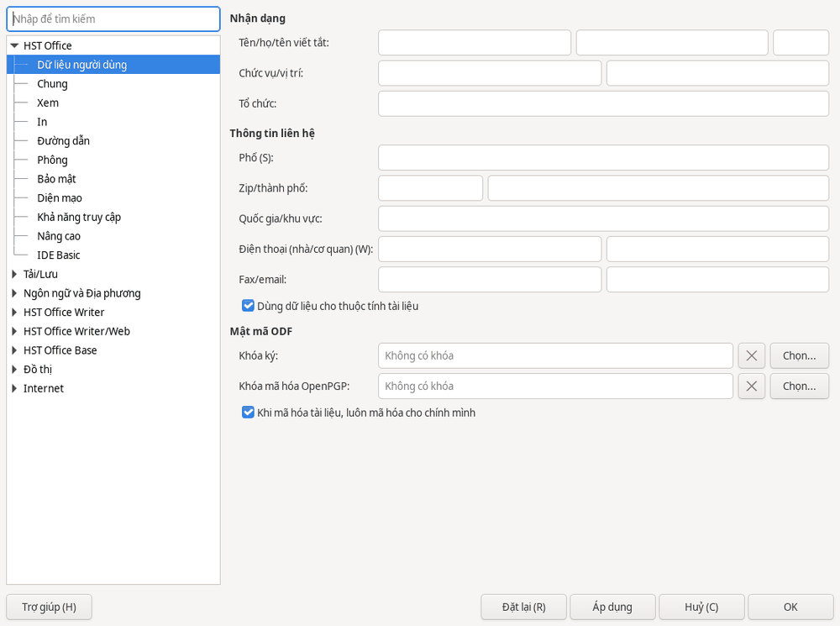Choose OpenPGP encryption key via Chọn...
Image resolution: width=840 pixels, height=626 pixels.
pyautogui.click(x=800, y=387)
